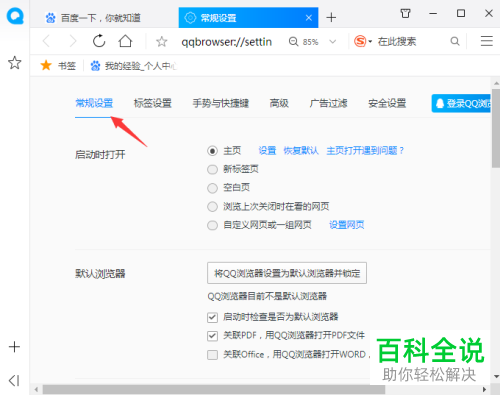The width and height of the screenshot is (500, 395).
Task: Maximize the browser window
Action: (461, 13)
